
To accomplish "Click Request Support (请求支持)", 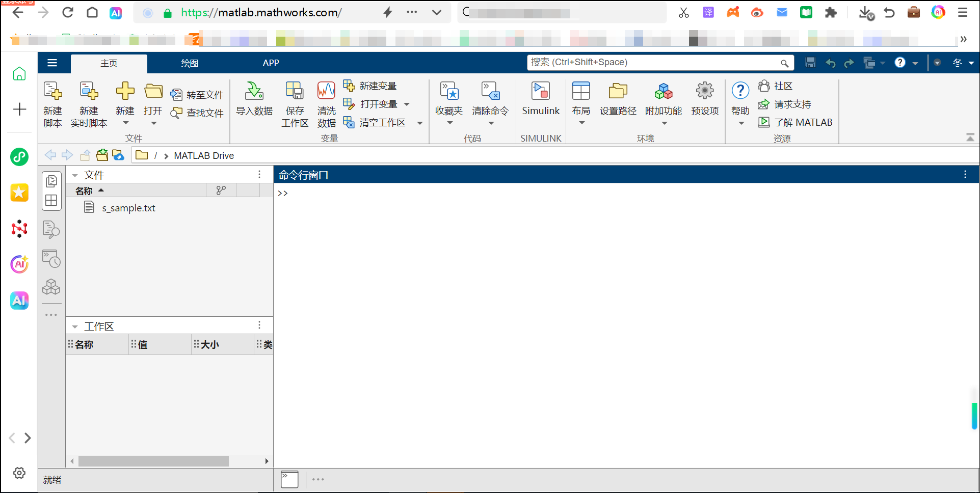I will pyautogui.click(x=785, y=104).
